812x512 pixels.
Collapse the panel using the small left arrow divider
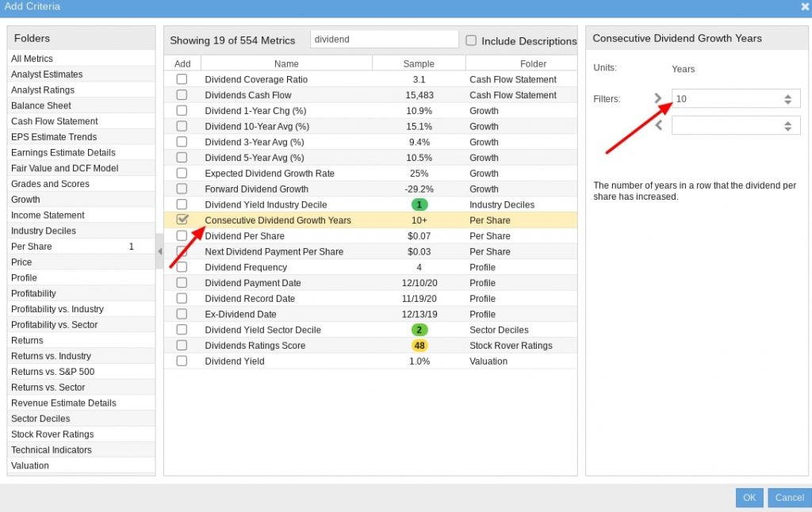pyautogui.click(x=160, y=252)
